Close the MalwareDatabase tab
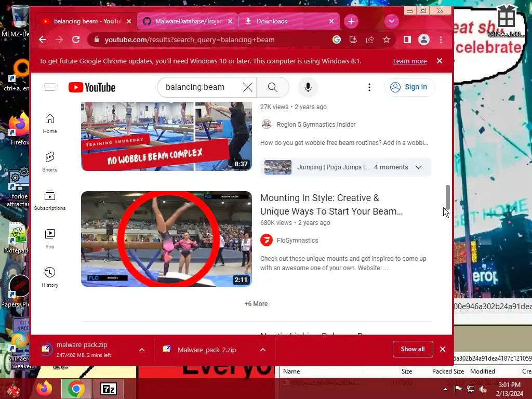Screen dimensions: 532x399 coord(230,21)
